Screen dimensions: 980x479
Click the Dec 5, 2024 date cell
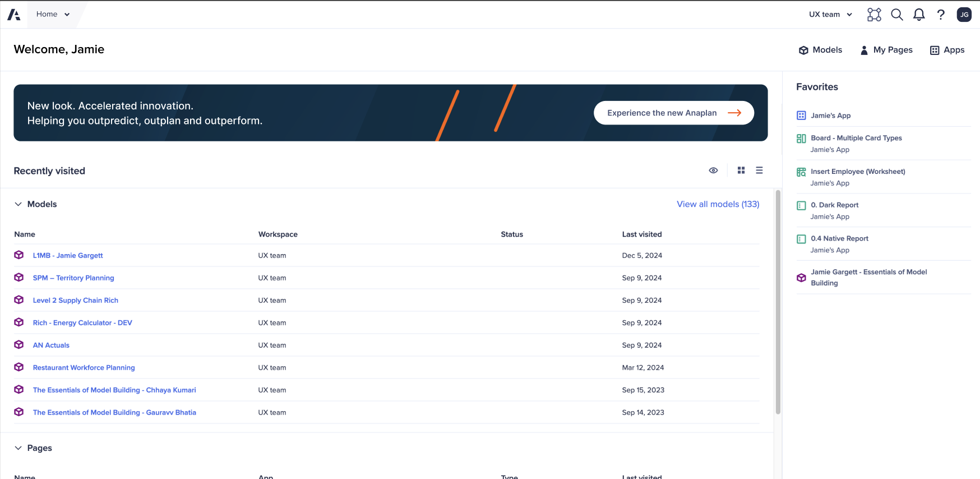(642, 255)
